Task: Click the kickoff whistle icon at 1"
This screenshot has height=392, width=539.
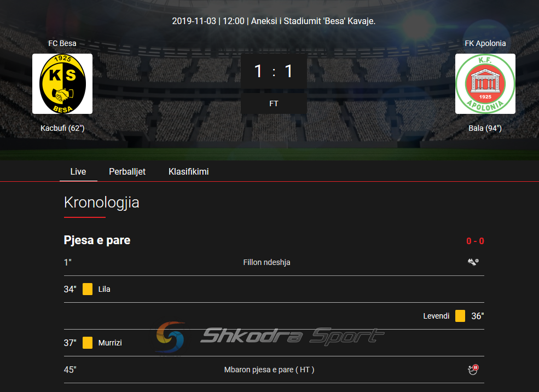Action: tap(473, 262)
